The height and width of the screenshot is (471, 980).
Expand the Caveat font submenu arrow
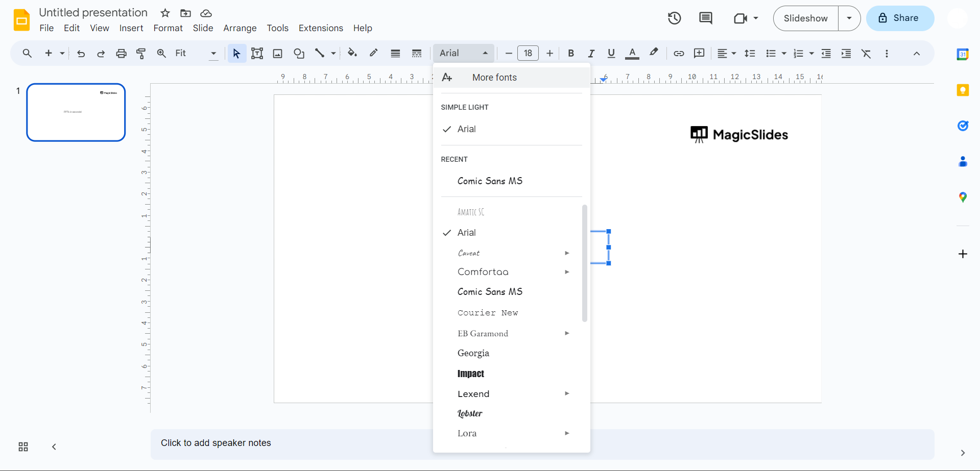[567, 253]
